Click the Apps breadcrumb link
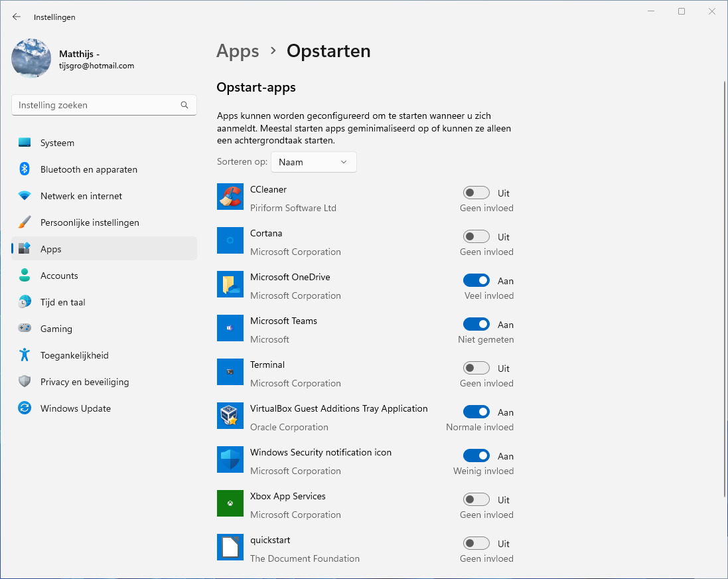 pyautogui.click(x=238, y=51)
